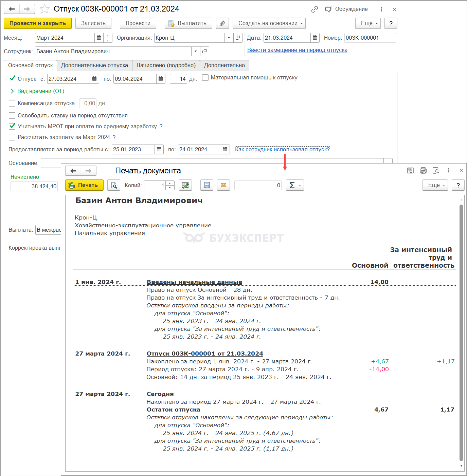The height and width of the screenshot is (476, 467).
Task: Click the Начислено amount field 38 424,40
Action: point(34,186)
